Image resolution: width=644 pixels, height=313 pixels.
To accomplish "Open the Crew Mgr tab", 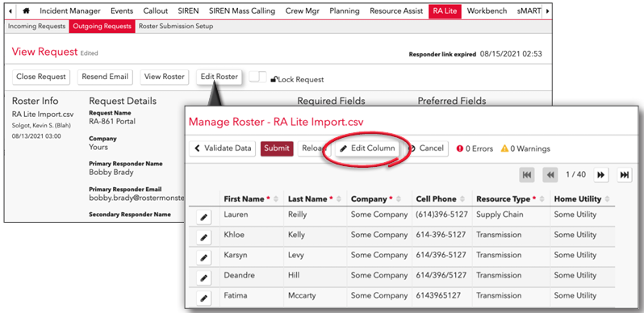I will point(303,11).
